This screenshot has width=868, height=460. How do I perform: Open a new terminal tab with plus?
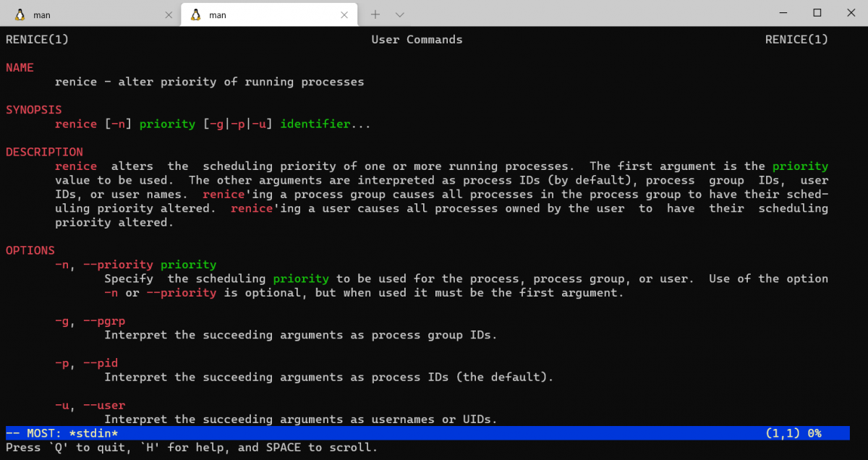375,14
